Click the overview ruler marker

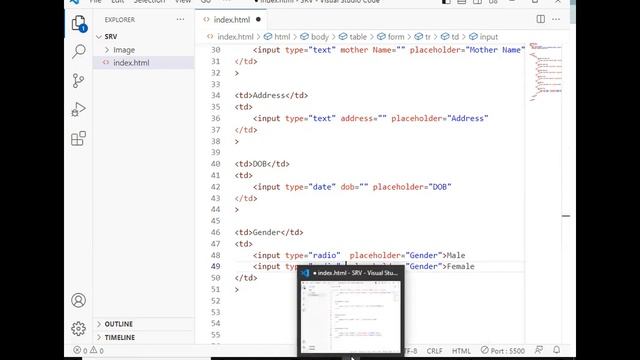[566, 216]
